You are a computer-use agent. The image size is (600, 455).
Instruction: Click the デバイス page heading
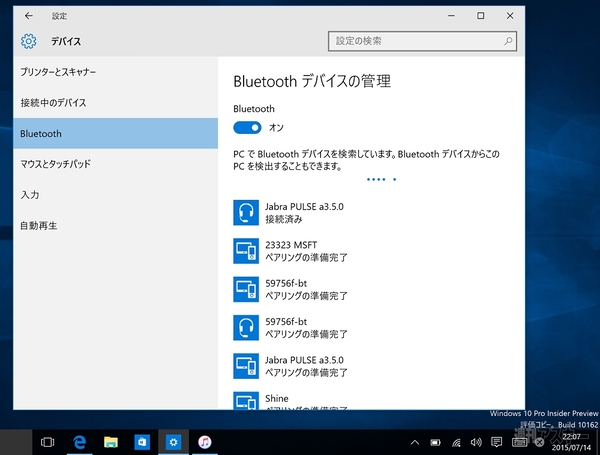click(x=66, y=41)
